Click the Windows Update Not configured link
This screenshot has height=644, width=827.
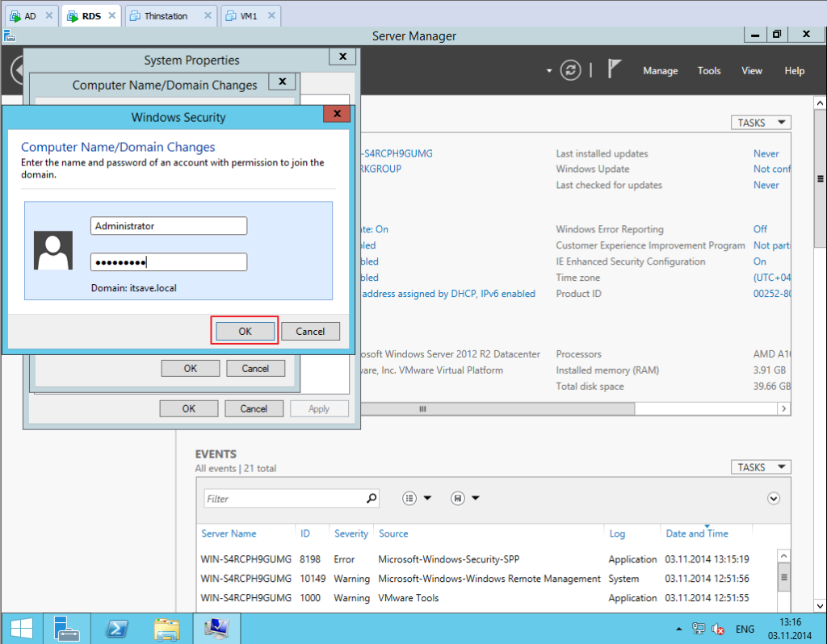click(x=772, y=169)
